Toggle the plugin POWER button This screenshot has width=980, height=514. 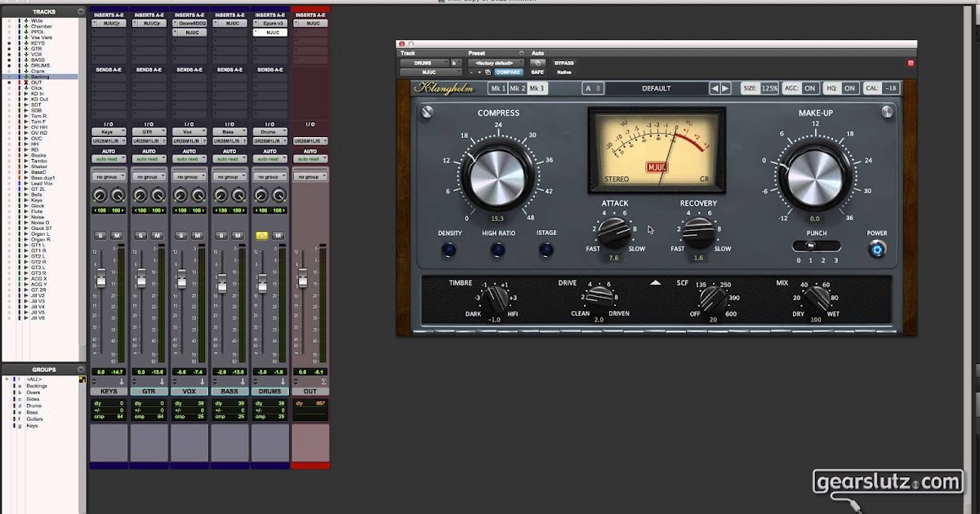(x=877, y=249)
